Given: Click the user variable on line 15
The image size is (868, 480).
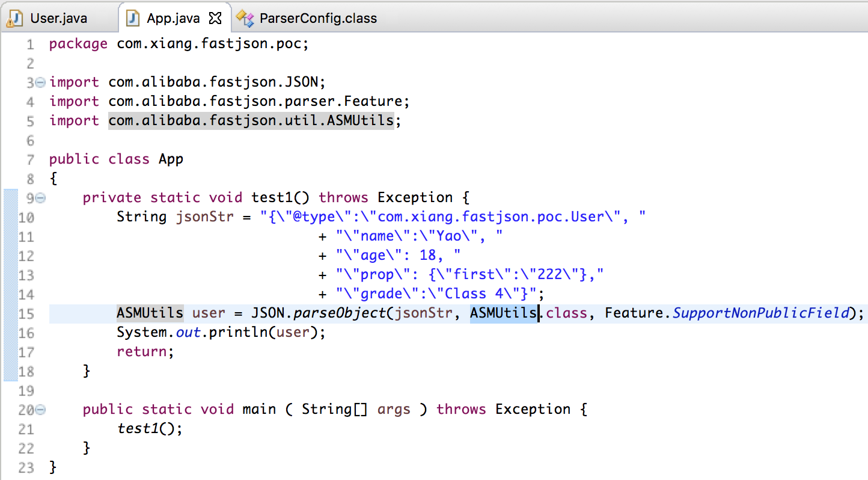Looking at the screenshot, I should coord(209,313).
